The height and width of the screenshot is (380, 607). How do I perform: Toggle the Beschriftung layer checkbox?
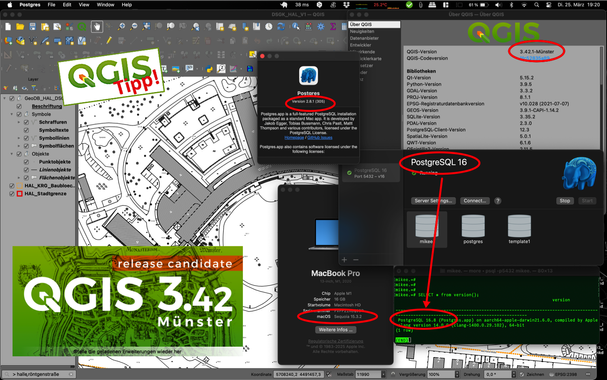point(19,106)
